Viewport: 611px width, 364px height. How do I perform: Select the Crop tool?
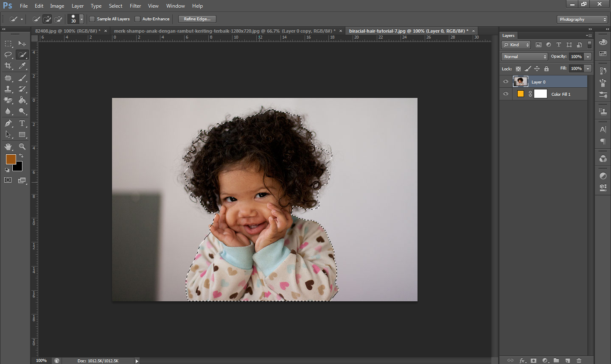8,66
